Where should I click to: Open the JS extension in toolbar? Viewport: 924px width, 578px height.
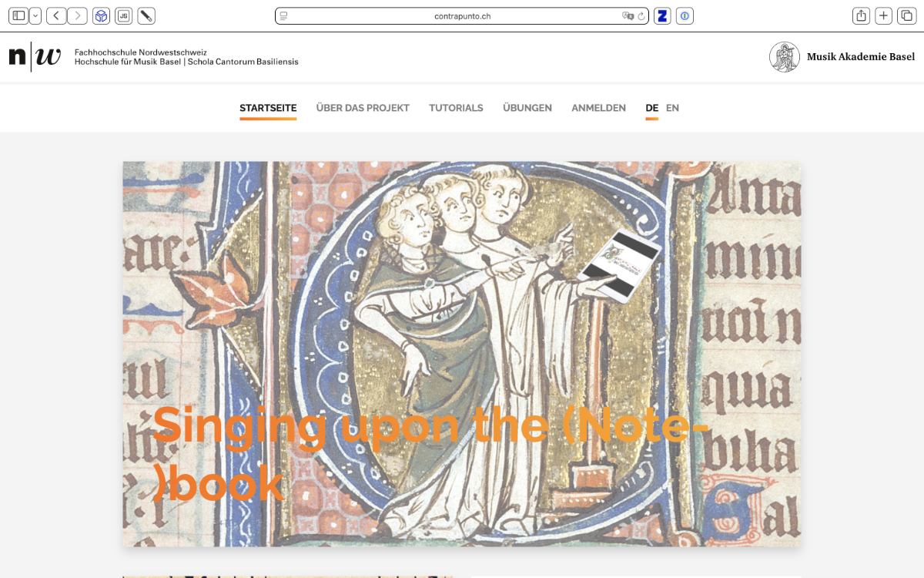coord(123,15)
